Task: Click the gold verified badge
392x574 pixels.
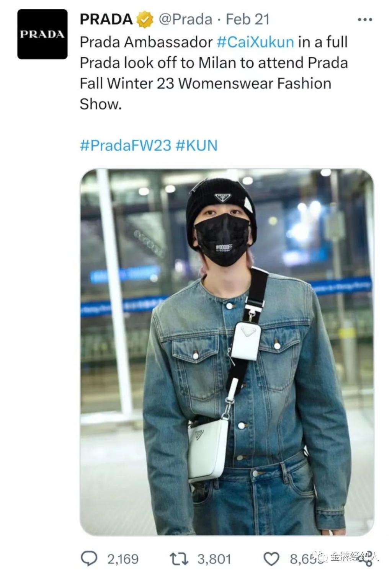Action: 145,20
